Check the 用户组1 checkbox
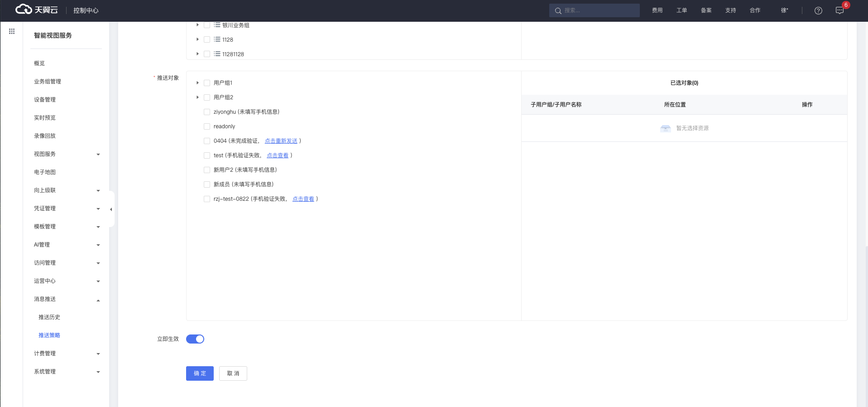 207,83
